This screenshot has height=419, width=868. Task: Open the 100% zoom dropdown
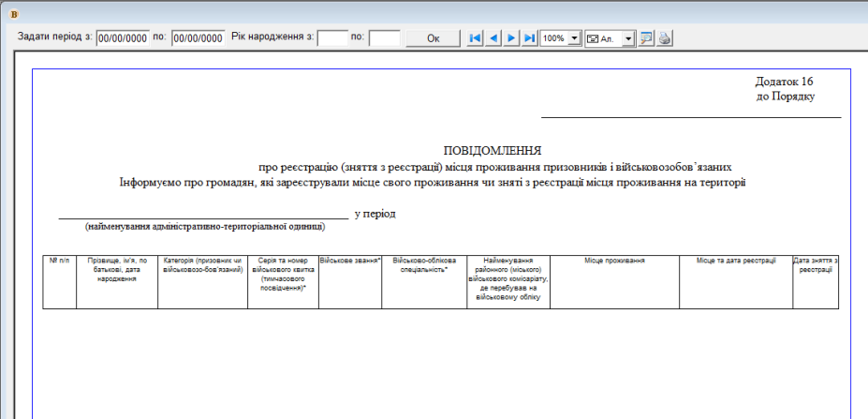pos(574,38)
